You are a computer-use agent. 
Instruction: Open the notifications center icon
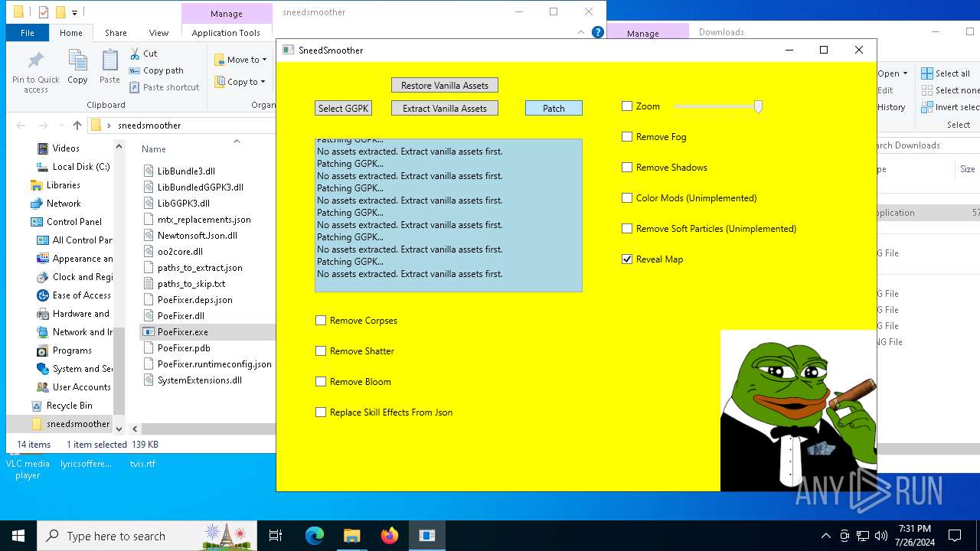tap(955, 536)
